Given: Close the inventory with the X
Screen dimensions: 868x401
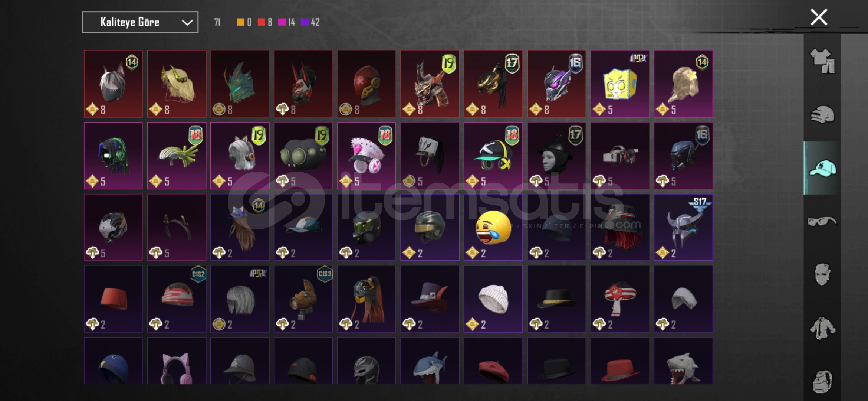Looking at the screenshot, I should tap(819, 17).
